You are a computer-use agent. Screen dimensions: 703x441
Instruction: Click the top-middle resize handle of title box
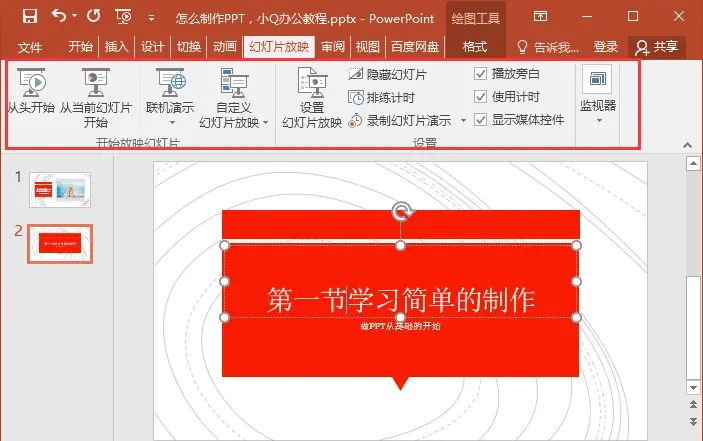coord(401,246)
